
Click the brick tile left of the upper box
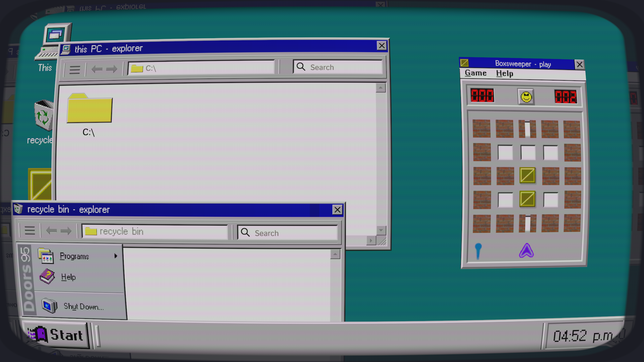click(505, 176)
